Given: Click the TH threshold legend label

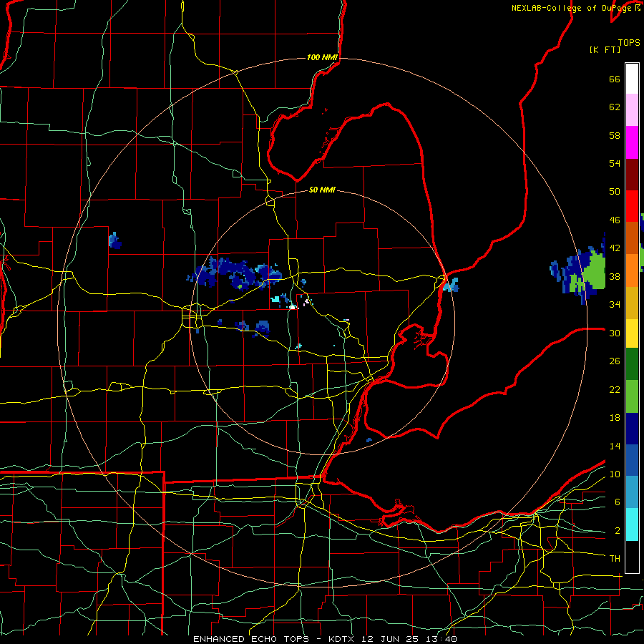Looking at the screenshot, I should point(615,559).
